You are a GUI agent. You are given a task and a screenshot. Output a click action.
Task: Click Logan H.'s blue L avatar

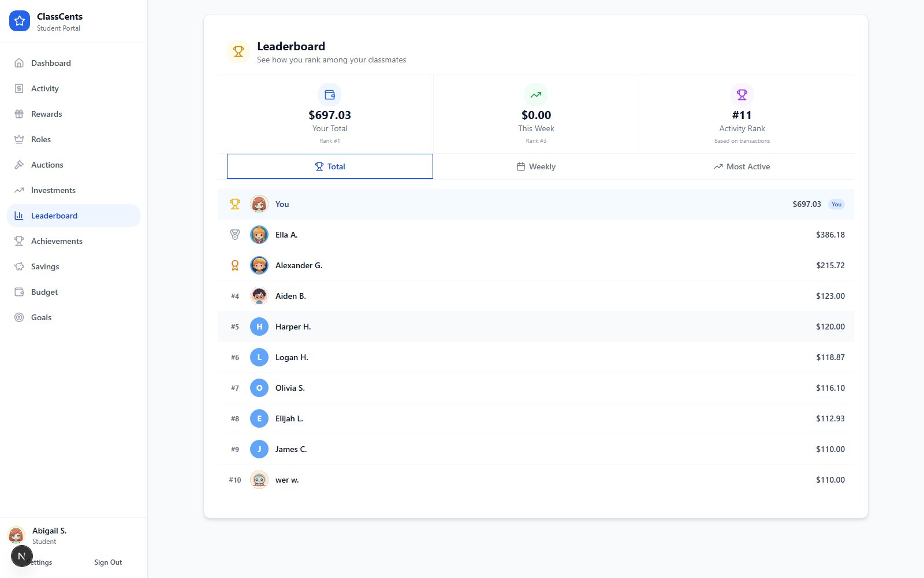[x=259, y=357]
